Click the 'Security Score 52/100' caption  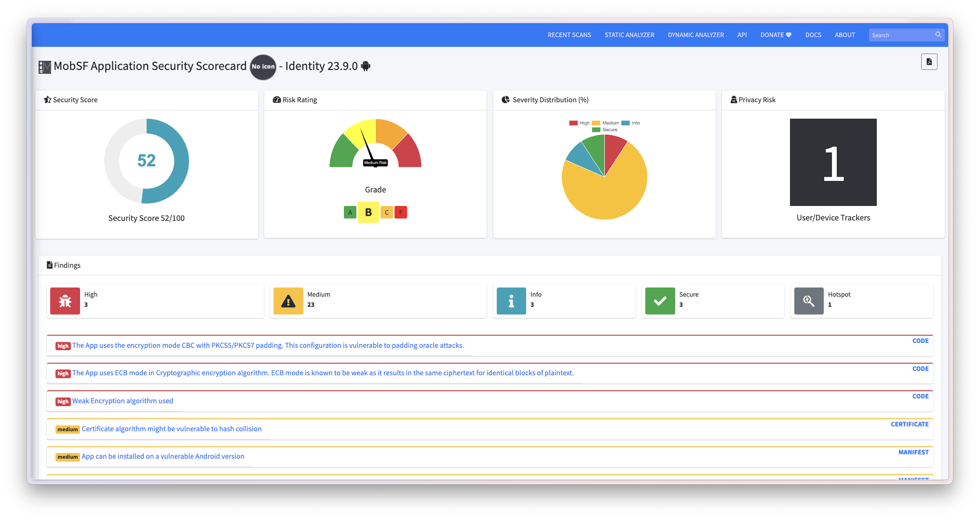tap(146, 218)
